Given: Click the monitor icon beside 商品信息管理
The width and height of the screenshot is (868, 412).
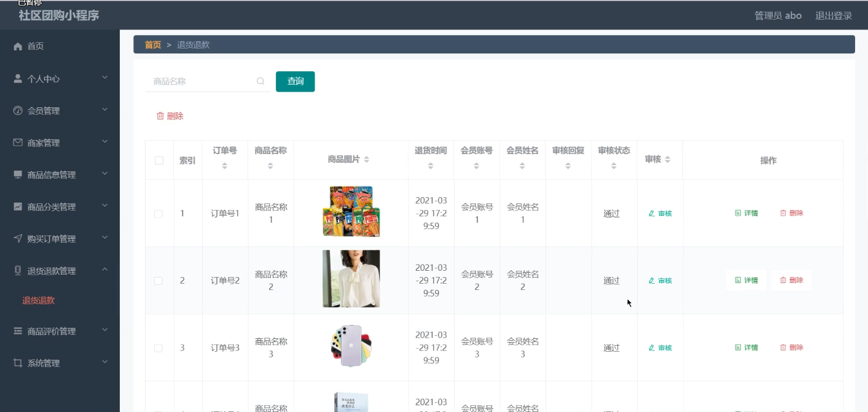Looking at the screenshot, I should click(18, 174).
